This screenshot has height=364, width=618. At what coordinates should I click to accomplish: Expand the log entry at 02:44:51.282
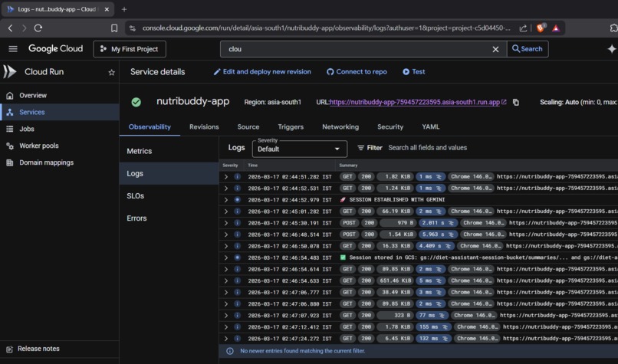pos(226,177)
